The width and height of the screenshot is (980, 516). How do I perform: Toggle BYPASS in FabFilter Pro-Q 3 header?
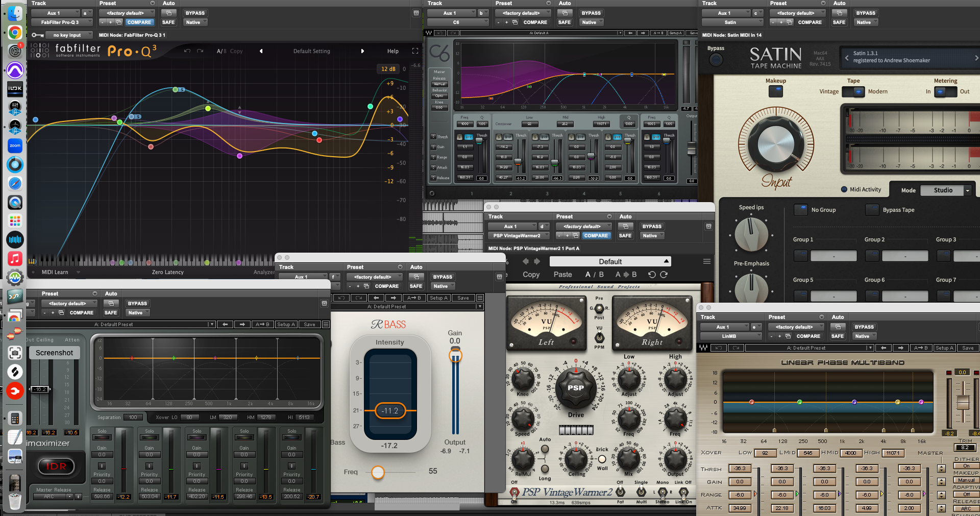[195, 13]
